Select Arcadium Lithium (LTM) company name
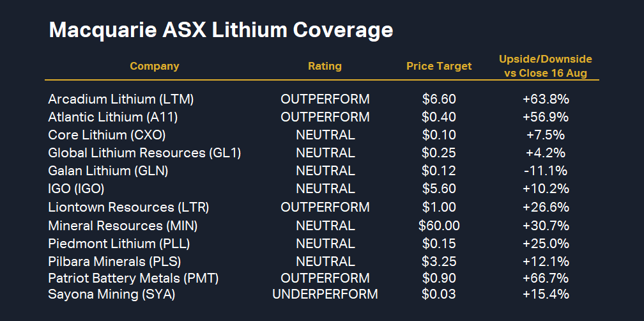This screenshot has height=321, width=644. pos(121,99)
